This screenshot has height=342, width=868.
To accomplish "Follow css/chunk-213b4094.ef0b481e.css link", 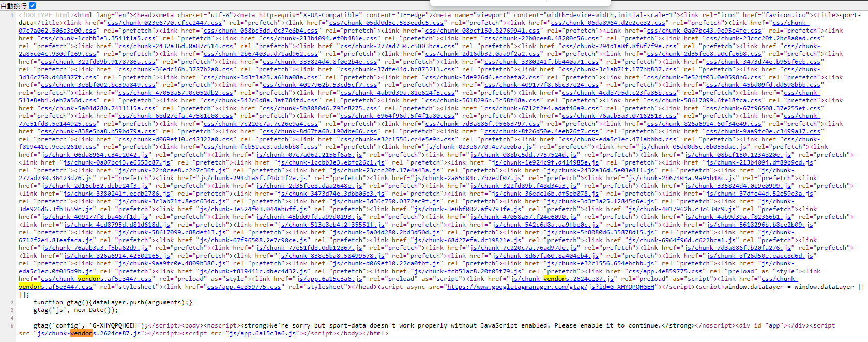I will click(320, 38).
